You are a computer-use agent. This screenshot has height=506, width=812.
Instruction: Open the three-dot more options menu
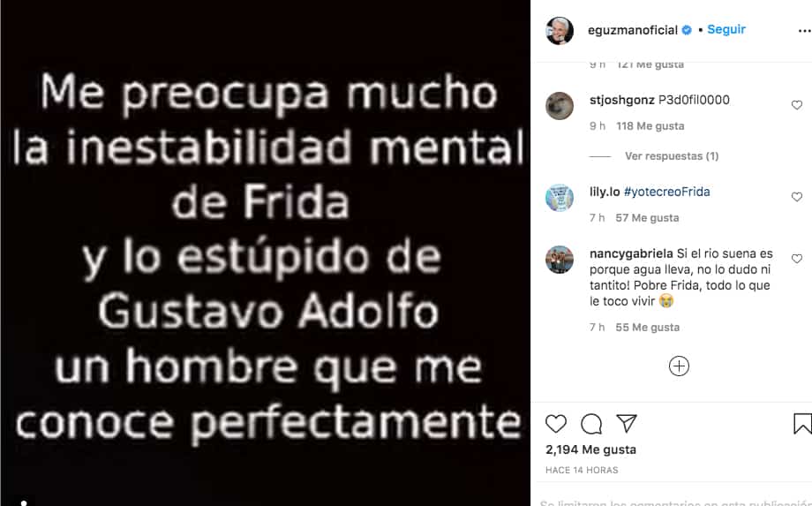[x=804, y=31]
